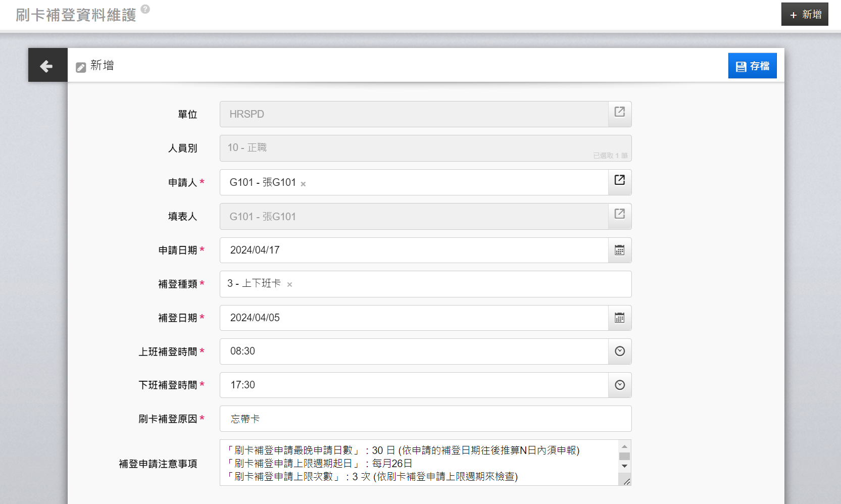
Task: Open the 填表人 lookup popup icon
Action: click(x=619, y=214)
